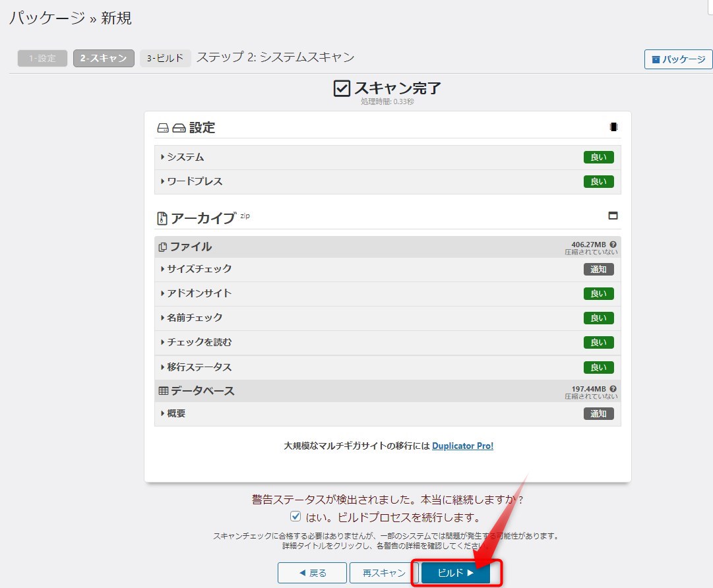Expand the システム row

387,158
